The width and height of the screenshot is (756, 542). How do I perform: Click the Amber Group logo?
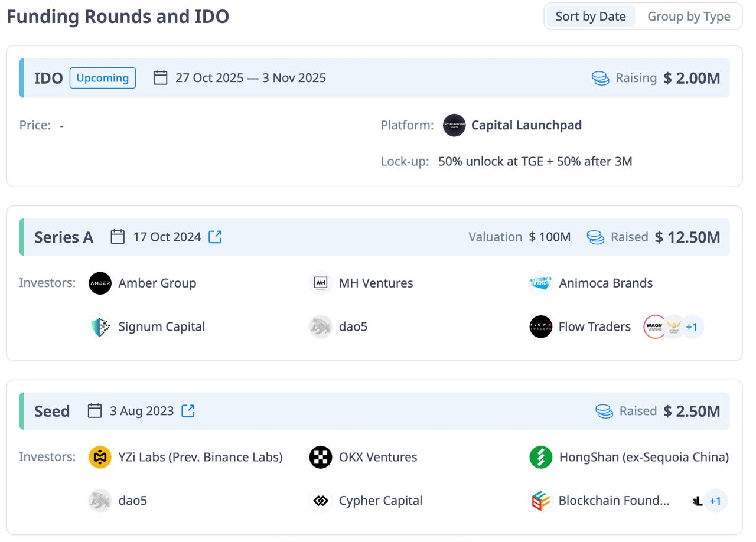tap(100, 283)
